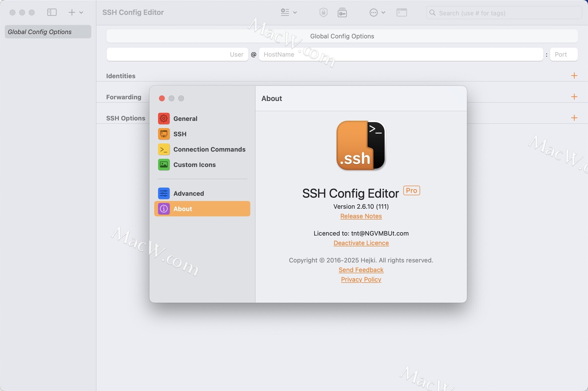Click Deactivate Licence link

point(361,243)
